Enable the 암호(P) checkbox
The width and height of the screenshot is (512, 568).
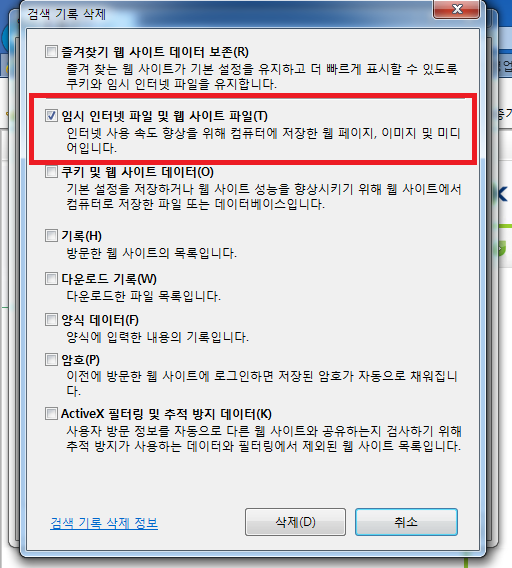pyautogui.click(x=51, y=360)
